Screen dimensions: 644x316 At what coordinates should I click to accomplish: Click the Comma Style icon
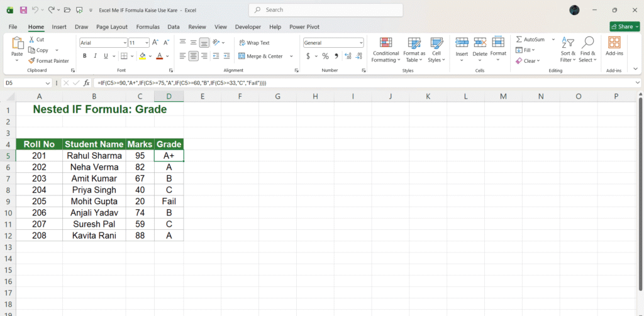click(x=336, y=56)
